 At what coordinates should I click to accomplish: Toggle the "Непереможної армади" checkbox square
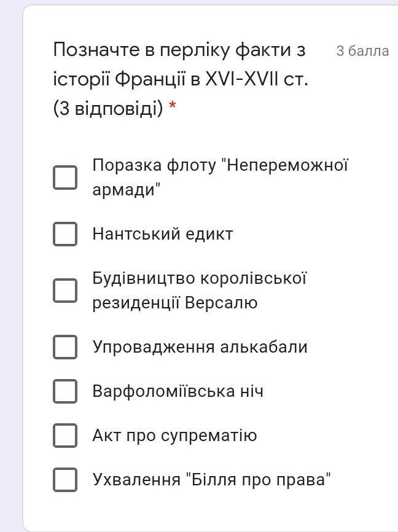coord(65,177)
